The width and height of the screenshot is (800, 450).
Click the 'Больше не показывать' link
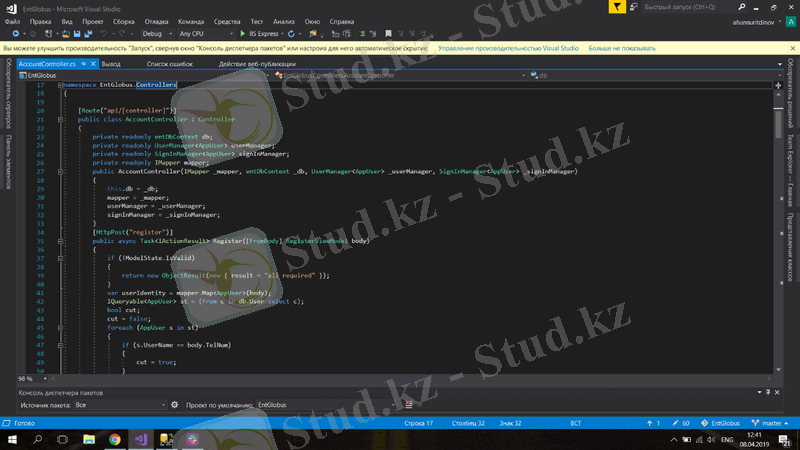(622, 48)
